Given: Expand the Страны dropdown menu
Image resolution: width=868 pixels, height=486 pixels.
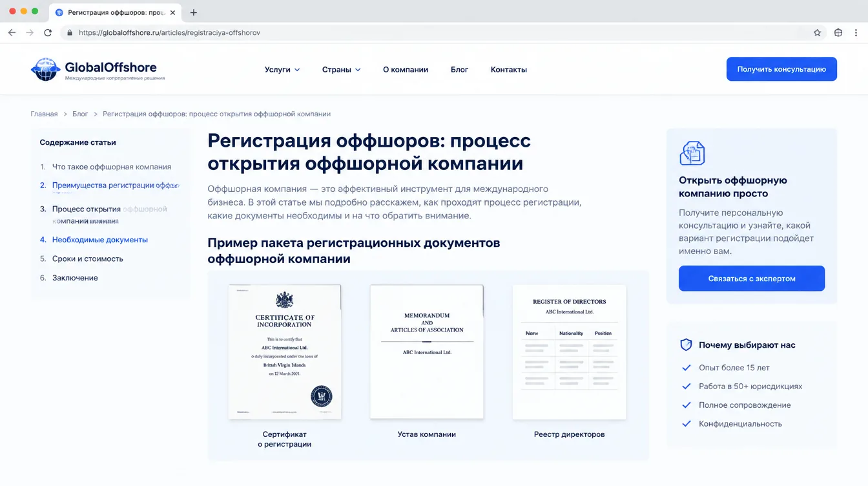Looking at the screenshot, I should pos(341,69).
